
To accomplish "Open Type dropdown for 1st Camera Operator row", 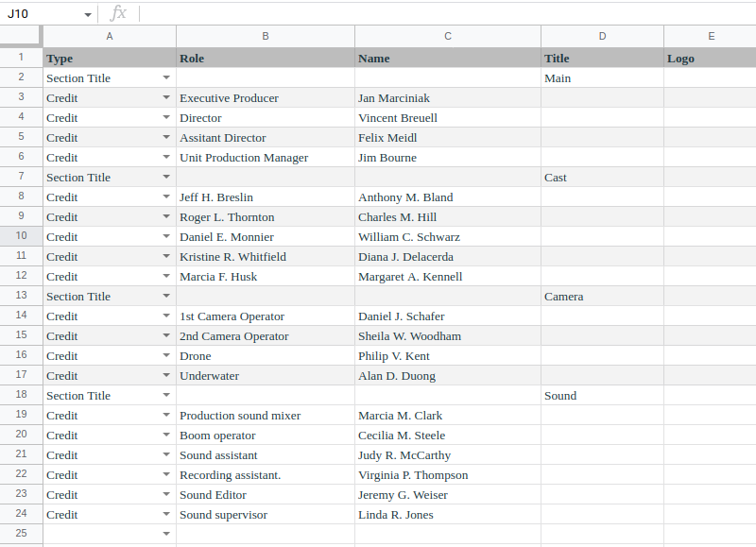I will (x=166, y=316).
